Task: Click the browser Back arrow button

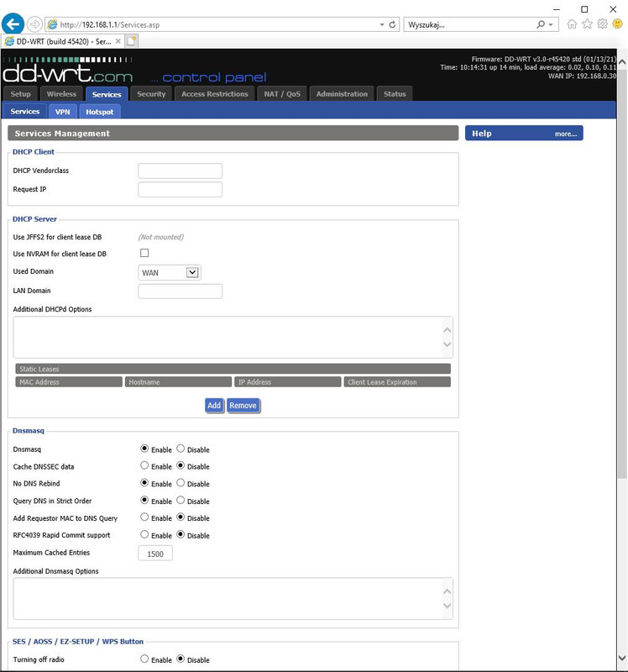Action: click(13, 24)
